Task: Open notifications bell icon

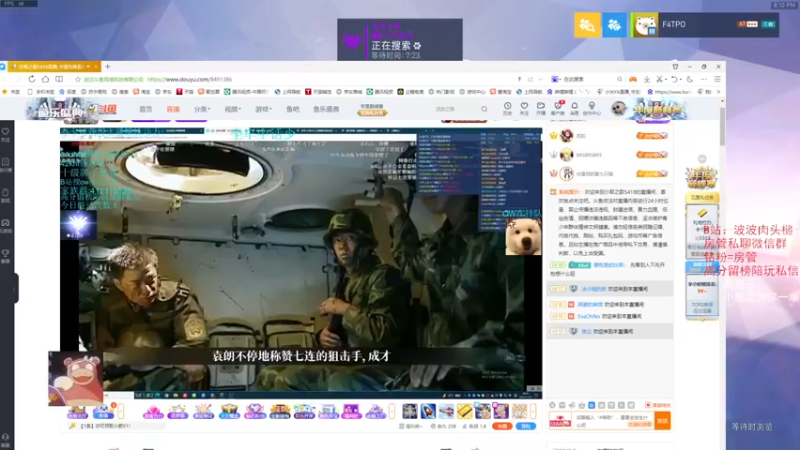Action: click(x=574, y=108)
